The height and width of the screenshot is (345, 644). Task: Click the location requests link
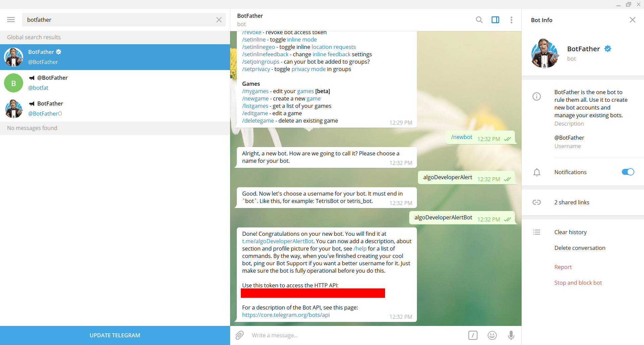334,47
